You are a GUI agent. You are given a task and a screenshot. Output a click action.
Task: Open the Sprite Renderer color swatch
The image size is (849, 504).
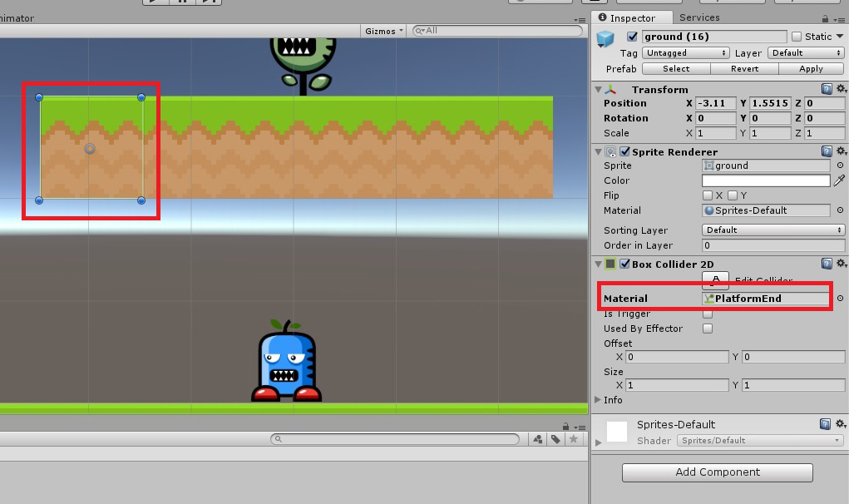[x=765, y=180]
